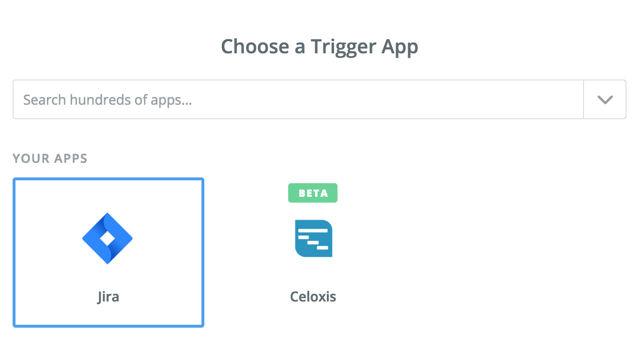The width and height of the screenshot is (644, 349).
Task: Focus the "Search hundreds of apps" field
Action: click(291, 100)
